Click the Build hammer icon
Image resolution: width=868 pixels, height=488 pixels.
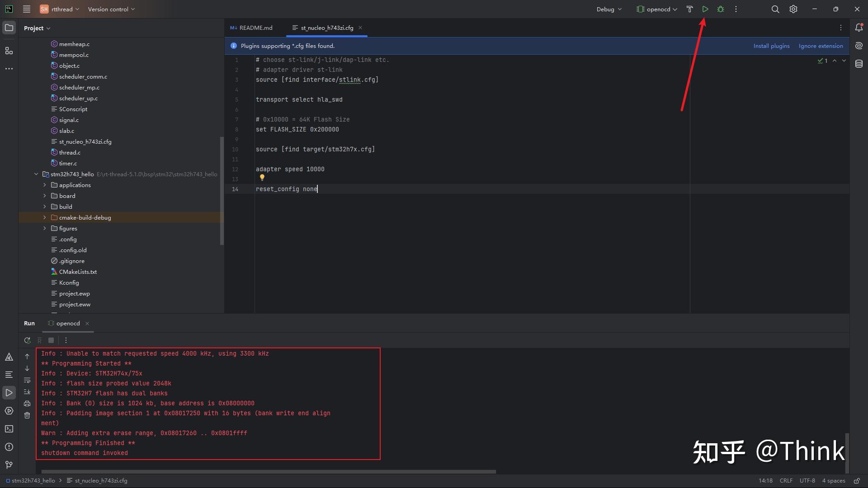689,9
